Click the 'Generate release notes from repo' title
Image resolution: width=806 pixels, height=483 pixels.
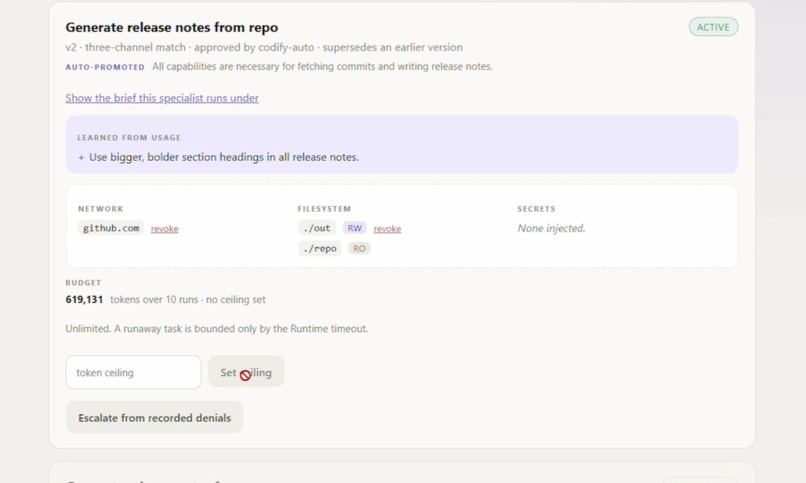(172, 27)
